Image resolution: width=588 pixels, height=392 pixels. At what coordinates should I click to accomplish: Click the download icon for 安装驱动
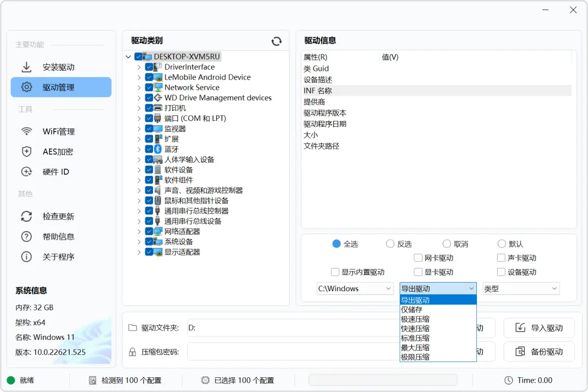tap(26, 67)
